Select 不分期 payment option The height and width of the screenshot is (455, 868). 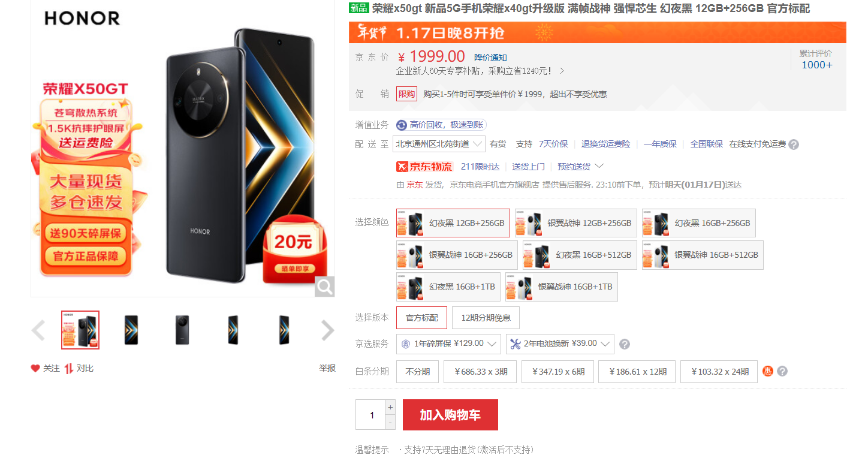417,372
